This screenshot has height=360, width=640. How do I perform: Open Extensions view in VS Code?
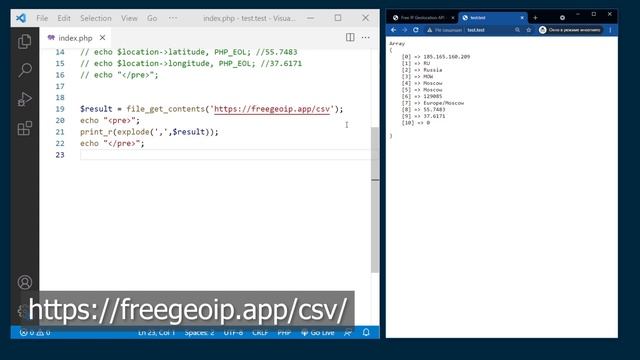pos(24,128)
